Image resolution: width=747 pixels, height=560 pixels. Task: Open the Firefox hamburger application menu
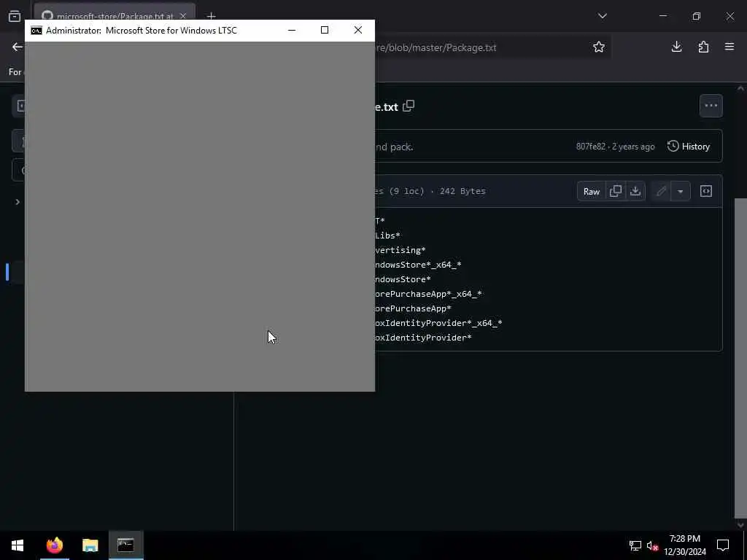coord(729,47)
